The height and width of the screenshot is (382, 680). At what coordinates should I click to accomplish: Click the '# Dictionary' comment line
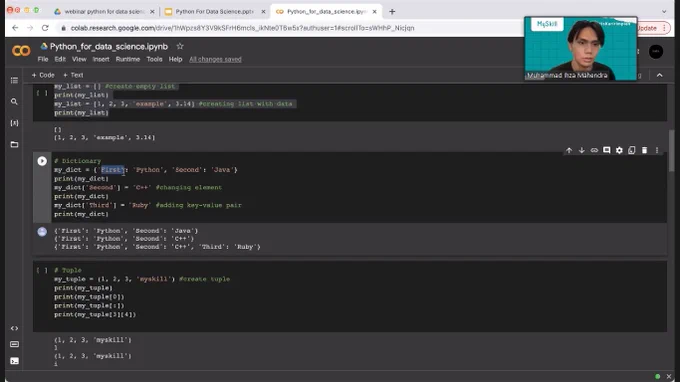click(77, 161)
